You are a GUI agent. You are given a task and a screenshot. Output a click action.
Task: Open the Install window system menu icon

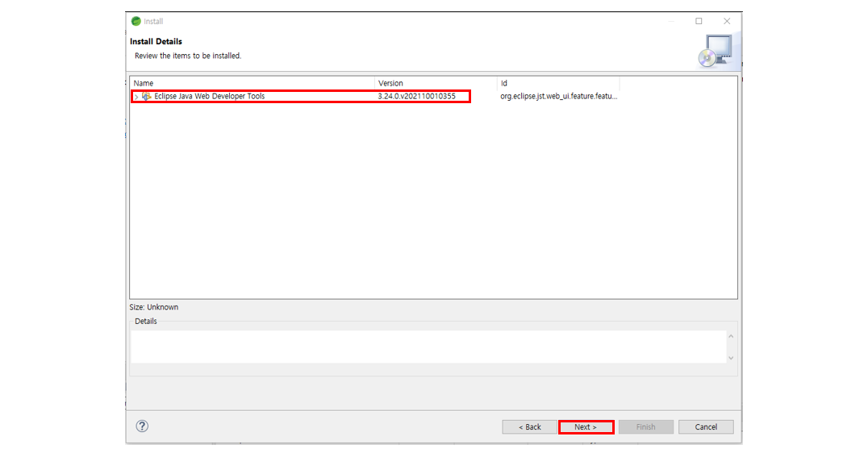(136, 21)
